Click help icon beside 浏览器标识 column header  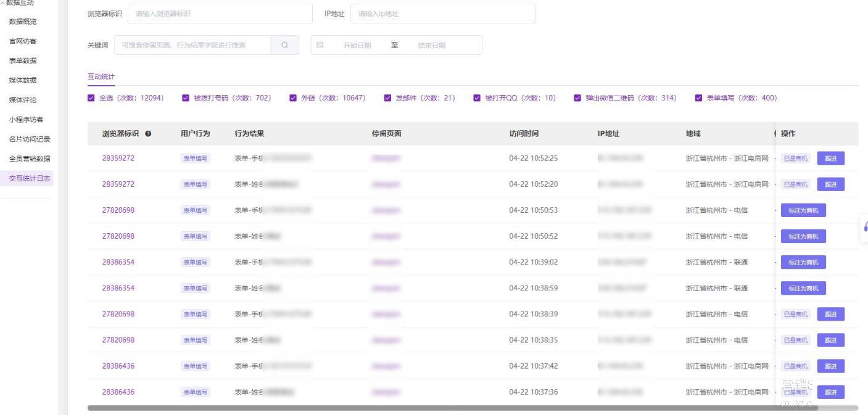pos(148,134)
